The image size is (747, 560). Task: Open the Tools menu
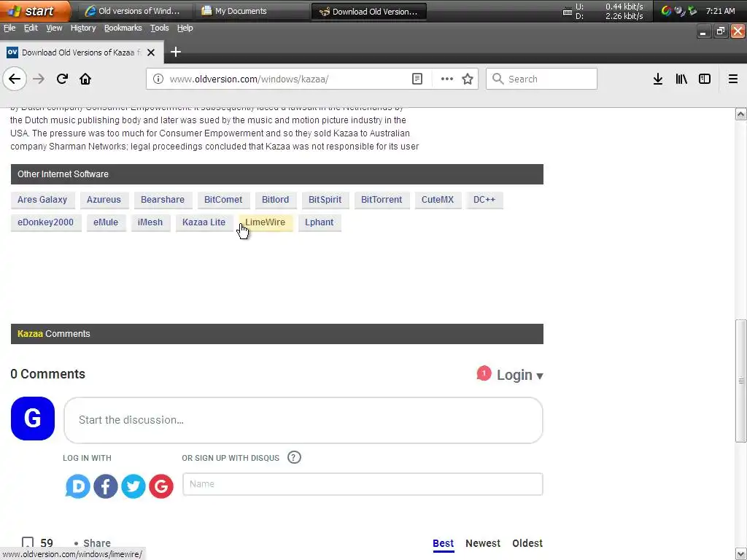click(160, 28)
